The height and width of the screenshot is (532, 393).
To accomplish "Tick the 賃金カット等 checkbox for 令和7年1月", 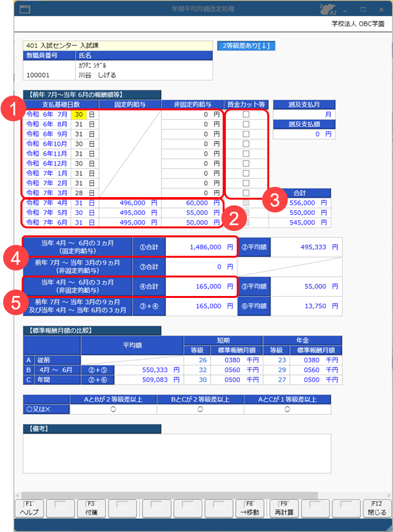I will coord(246,174).
